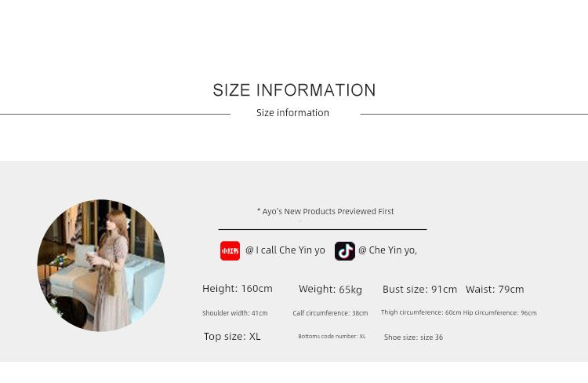The height and width of the screenshot is (383, 588).
Task: Click the underline below the new products notice
Action: click(x=322, y=229)
